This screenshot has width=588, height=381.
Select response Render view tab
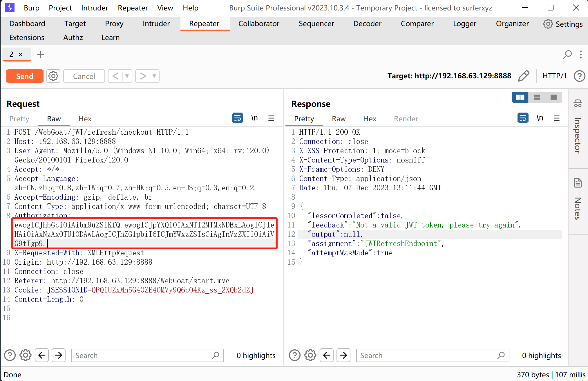point(406,119)
